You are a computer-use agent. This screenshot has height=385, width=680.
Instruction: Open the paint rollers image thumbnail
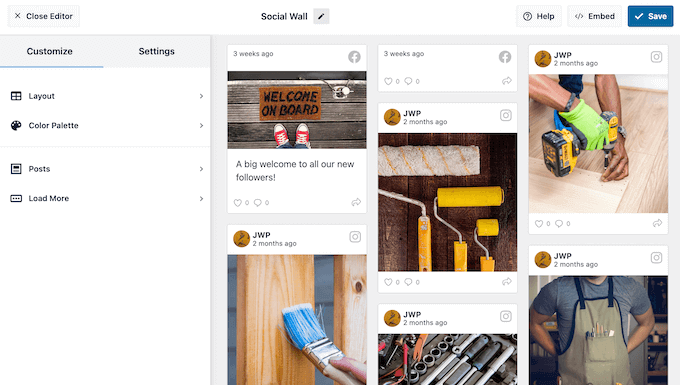tap(448, 202)
